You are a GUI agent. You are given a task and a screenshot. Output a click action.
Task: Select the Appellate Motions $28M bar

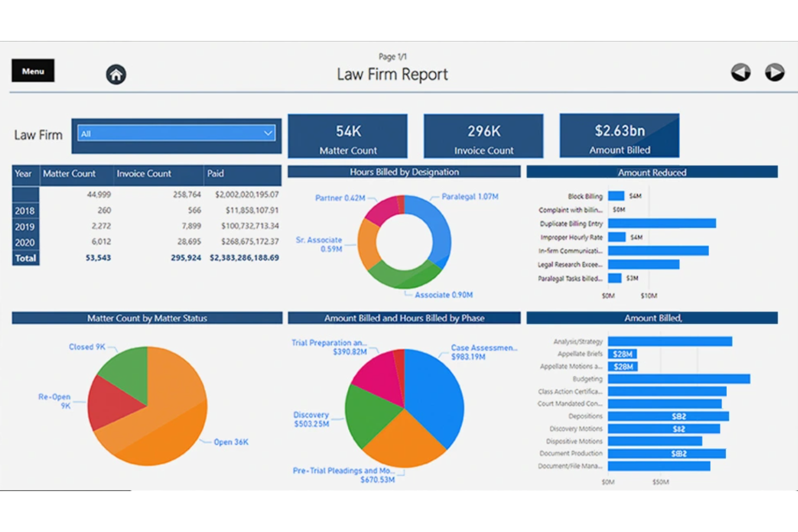point(623,367)
